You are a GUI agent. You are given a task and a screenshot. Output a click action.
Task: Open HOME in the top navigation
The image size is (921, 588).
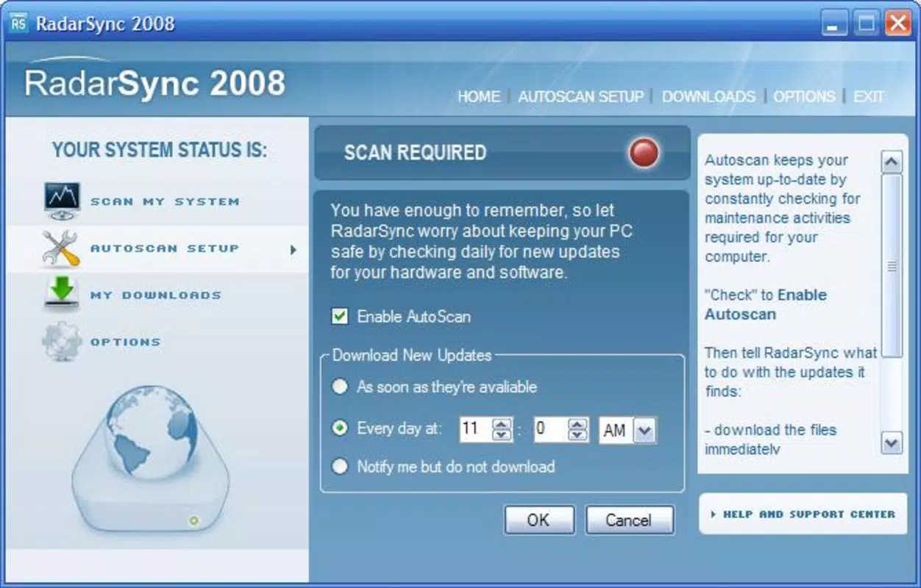(x=479, y=96)
